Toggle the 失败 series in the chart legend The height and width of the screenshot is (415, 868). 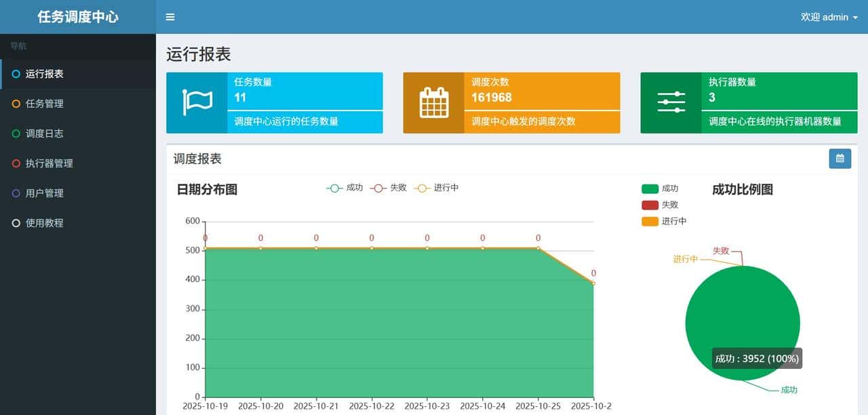coord(391,188)
